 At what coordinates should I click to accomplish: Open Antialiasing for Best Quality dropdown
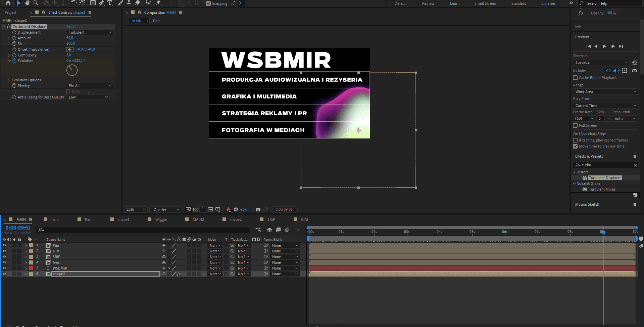pos(88,97)
